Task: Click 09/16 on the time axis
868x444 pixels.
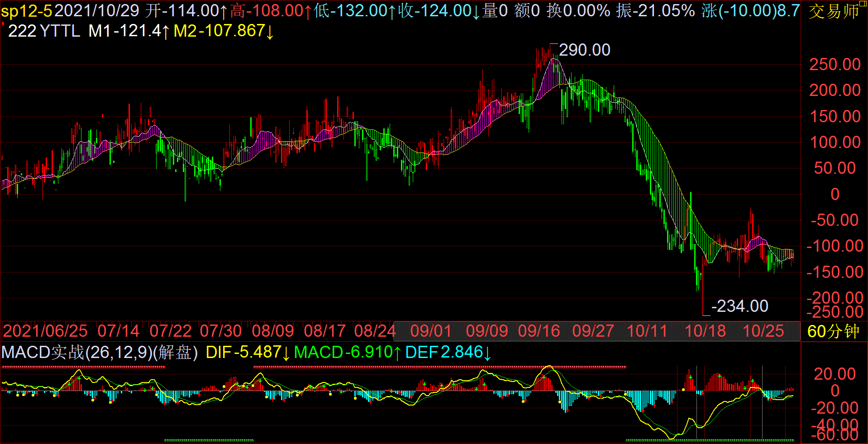Action: (539, 331)
